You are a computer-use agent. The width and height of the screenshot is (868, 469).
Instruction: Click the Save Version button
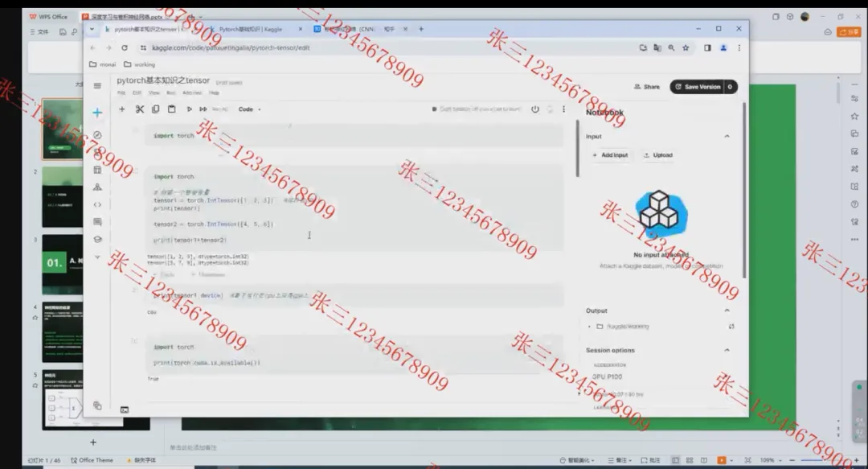tap(697, 87)
